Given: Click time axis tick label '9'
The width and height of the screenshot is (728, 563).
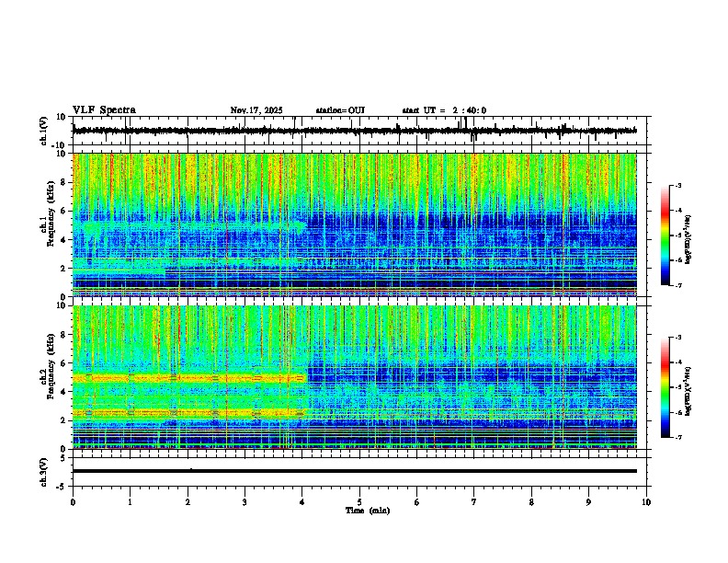Looking at the screenshot, I should [588, 502].
